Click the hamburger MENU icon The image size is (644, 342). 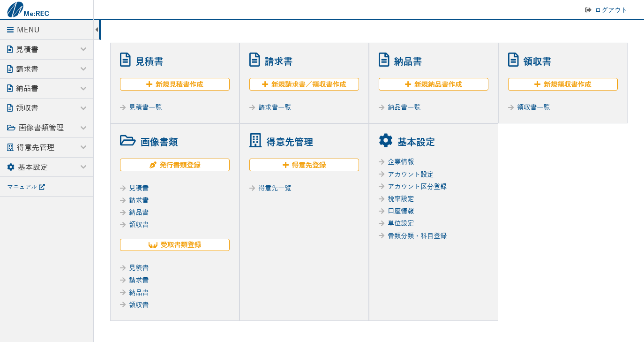pyautogui.click(x=10, y=30)
